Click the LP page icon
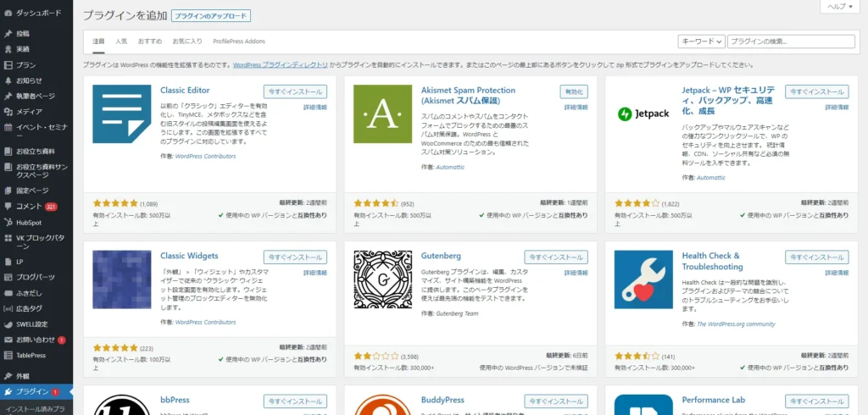 [8, 262]
